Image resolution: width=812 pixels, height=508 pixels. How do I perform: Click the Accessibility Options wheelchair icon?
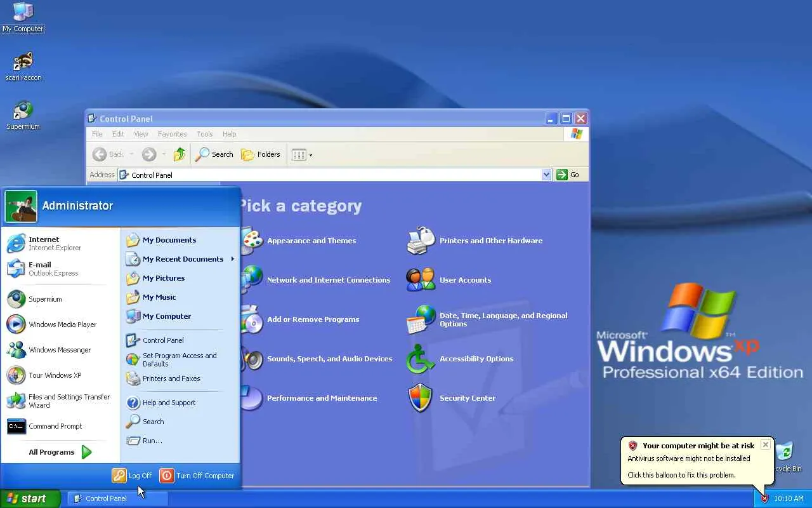tap(421, 359)
